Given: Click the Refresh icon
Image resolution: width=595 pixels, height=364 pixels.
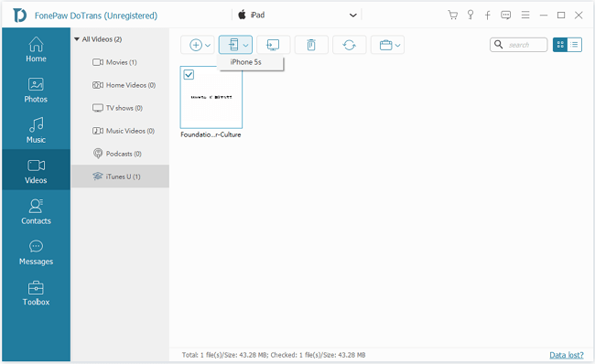Looking at the screenshot, I should tap(349, 45).
